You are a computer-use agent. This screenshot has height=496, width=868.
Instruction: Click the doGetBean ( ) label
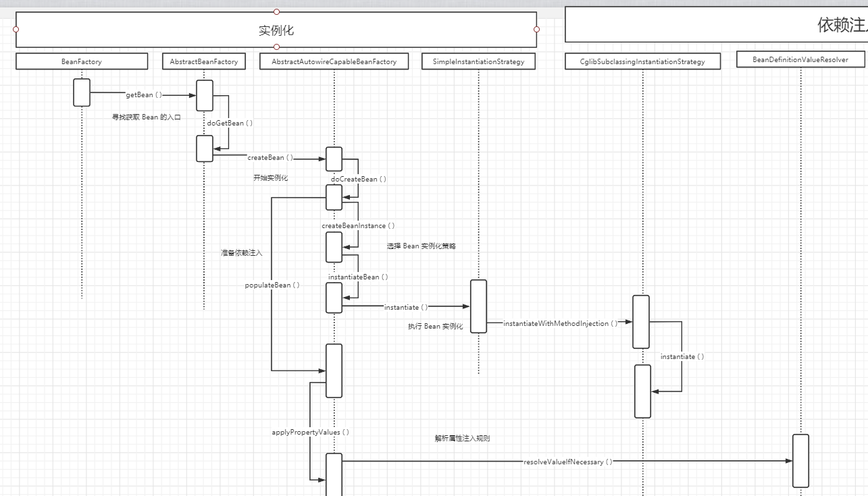[230, 123]
